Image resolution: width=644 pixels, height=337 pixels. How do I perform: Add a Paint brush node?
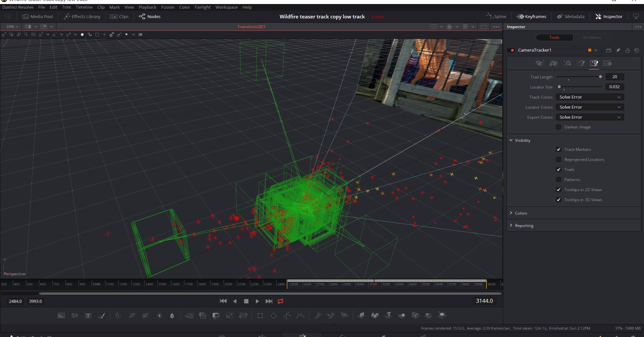click(101, 316)
